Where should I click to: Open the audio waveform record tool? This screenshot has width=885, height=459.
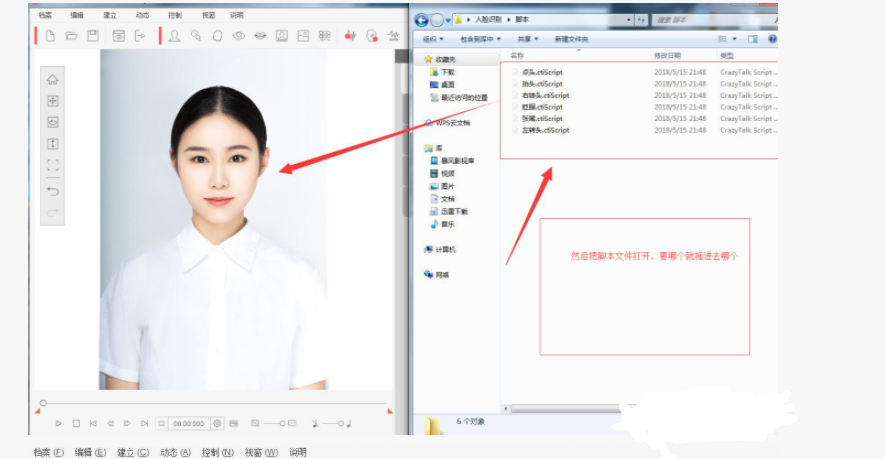point(350,36)
